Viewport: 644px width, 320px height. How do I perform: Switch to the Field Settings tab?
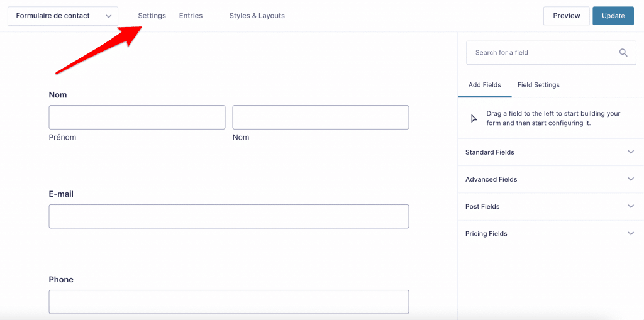538,85
